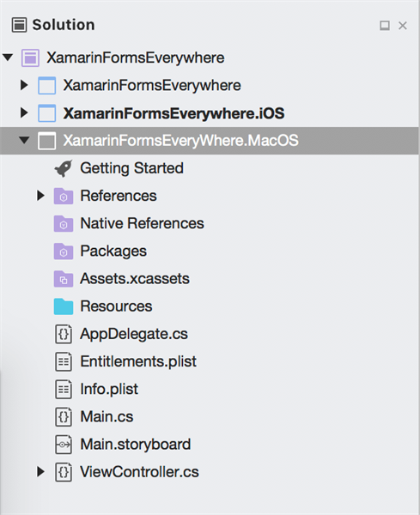Screen dimensions: 420x515
Task: Select Entitlements.plist
Action: (x=138, y=361)
